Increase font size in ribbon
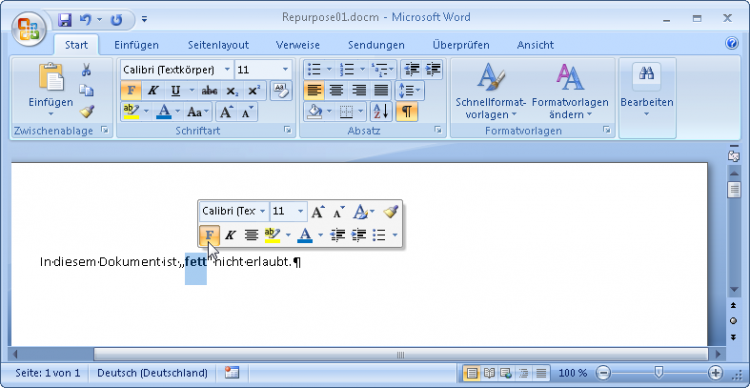Viewport: 750px width, 388px height. [x=225, y=112]
